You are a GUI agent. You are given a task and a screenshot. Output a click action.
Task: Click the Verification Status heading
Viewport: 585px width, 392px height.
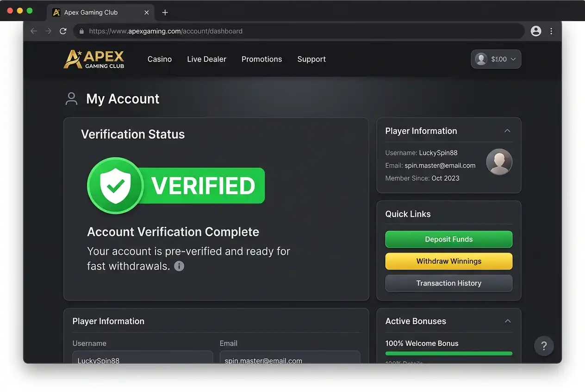(133, 135)
